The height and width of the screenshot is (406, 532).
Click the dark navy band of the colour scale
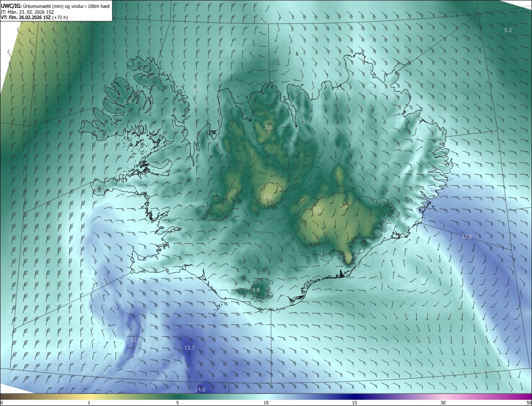[355, 396]
